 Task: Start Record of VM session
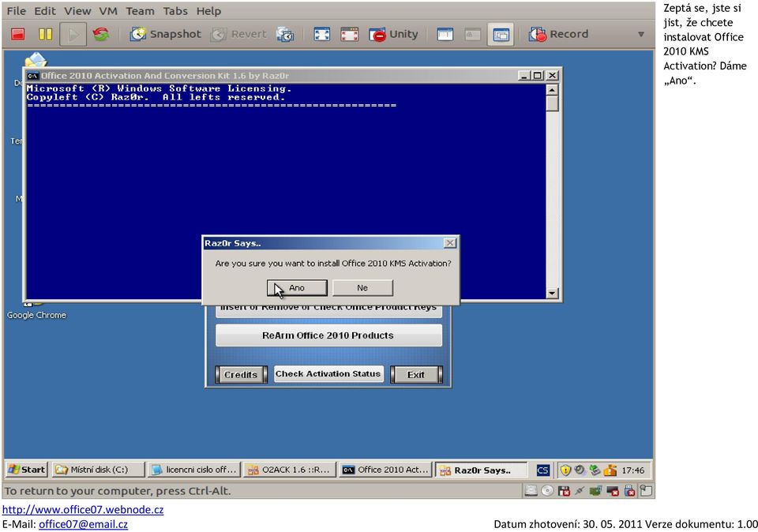pyautogui.click(x=558, y=34)
